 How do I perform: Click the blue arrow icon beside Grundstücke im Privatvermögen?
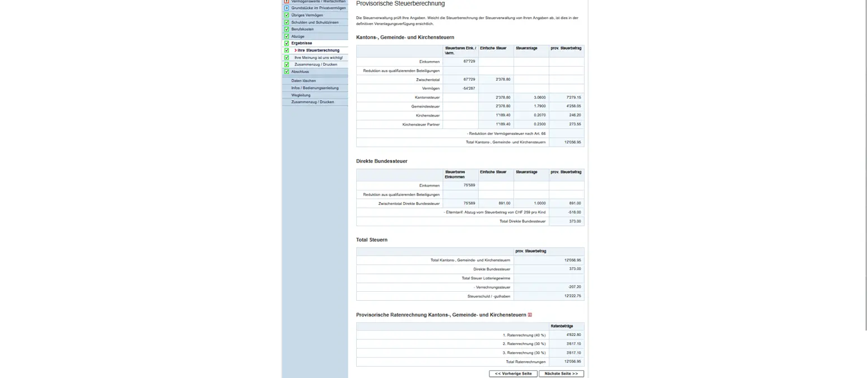(287, 8)
